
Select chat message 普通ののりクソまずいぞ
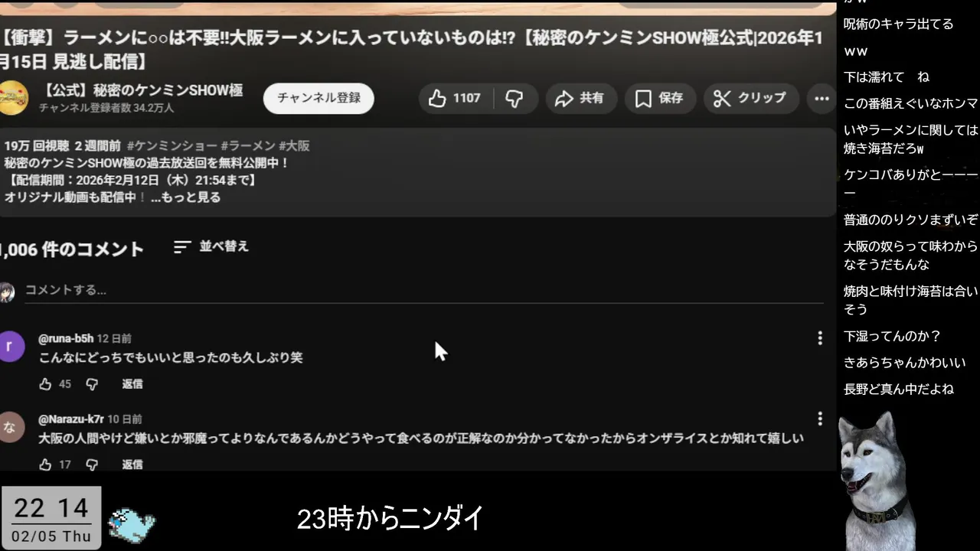911,220
